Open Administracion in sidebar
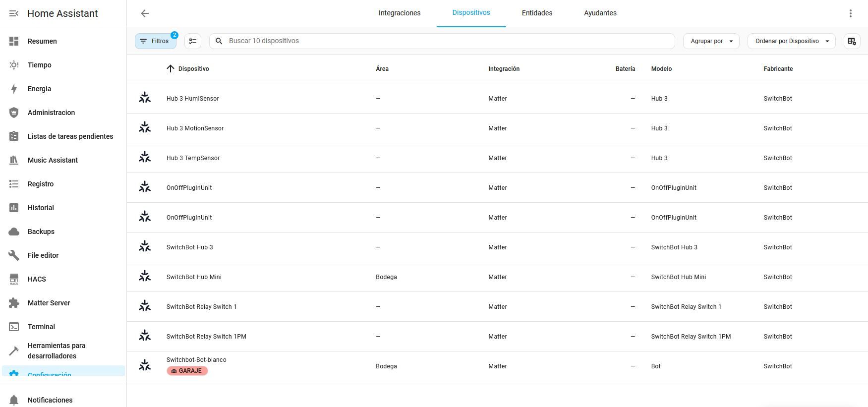This screenshot has width=868, height=407. pyautogui.click(x=63, y=113)
